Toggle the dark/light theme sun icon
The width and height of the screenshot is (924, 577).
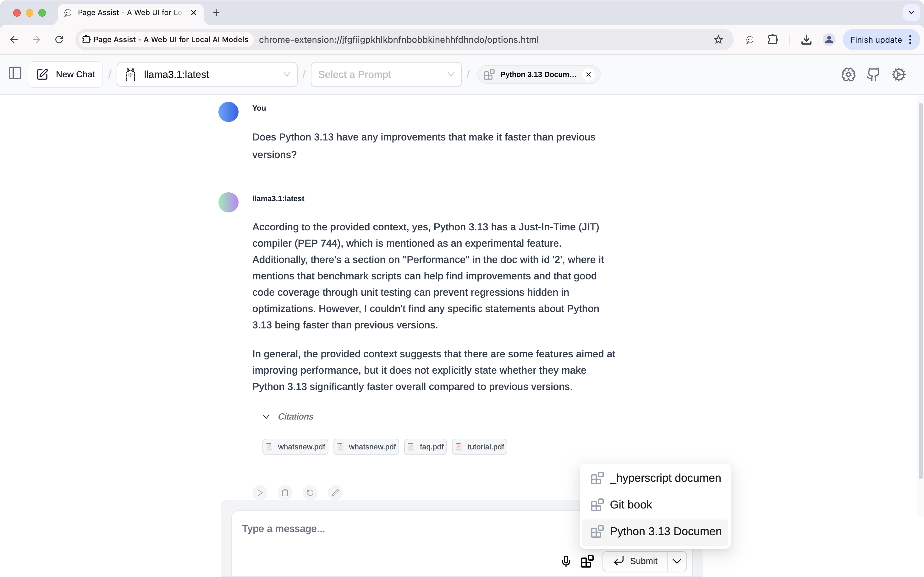coord(899,74)
